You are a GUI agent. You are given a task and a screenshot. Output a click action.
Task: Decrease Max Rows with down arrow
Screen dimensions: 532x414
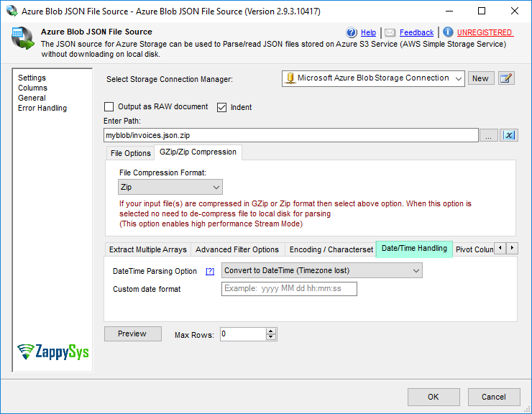(x=271, y=337)
